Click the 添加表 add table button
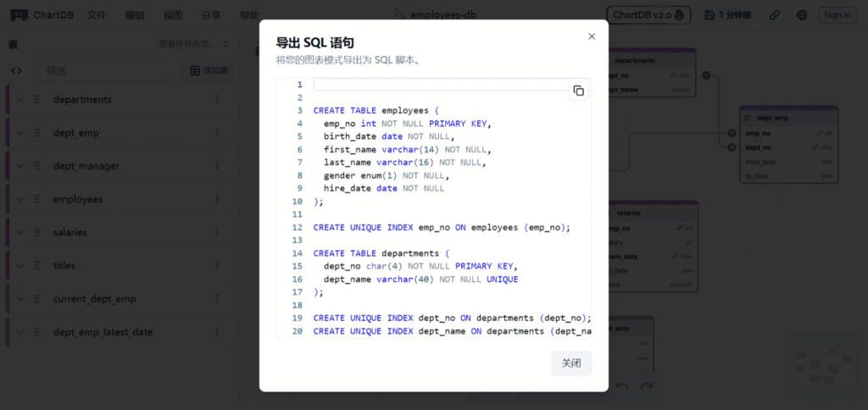This screenshot has height=410, width=868. 209,70
